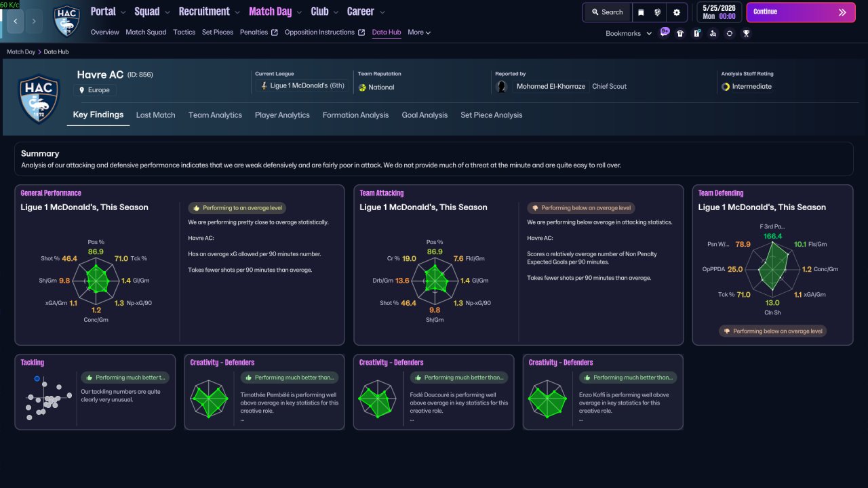Click the Match Day breadcrumb link
This screenshot has height=488, width=868.
pyautogui.click(x=21, y=52)
